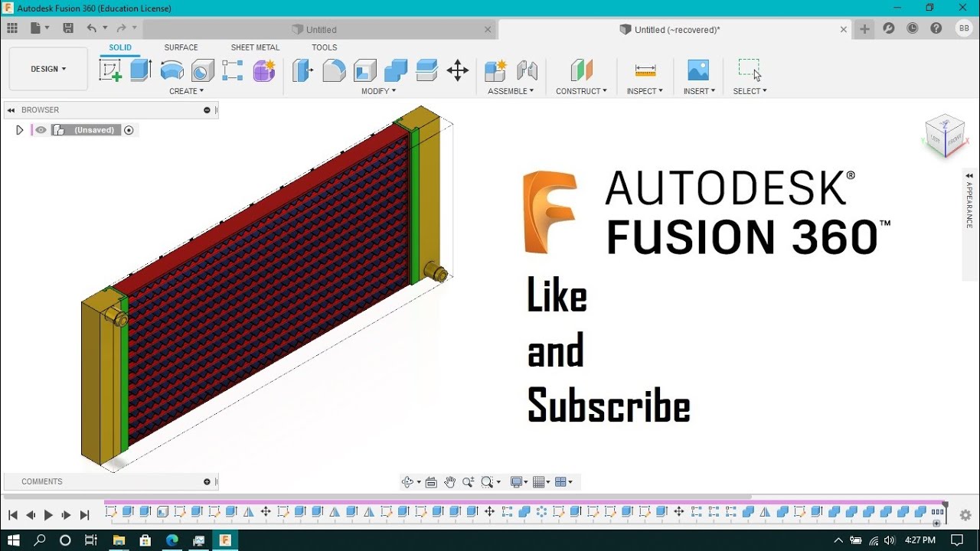Expand the Unsaved component tree
Viewport: 980px width, 551px height.
tap(19, 130)
